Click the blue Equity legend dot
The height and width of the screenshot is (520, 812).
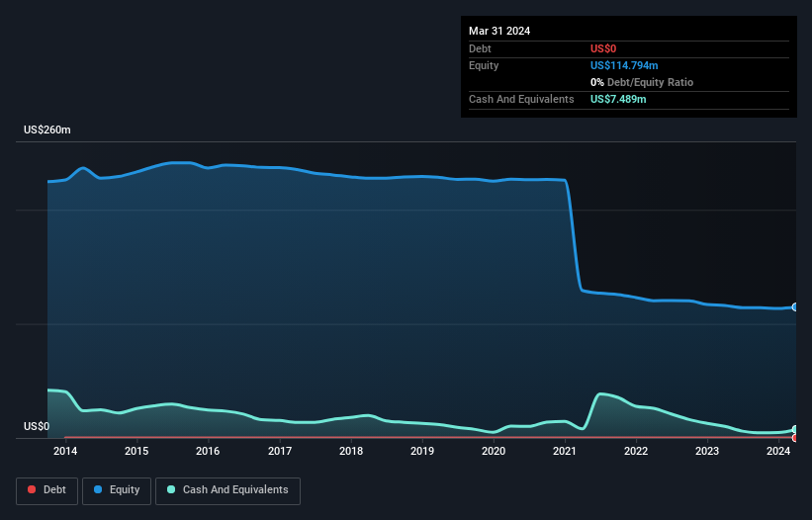[x=98, y=489]
